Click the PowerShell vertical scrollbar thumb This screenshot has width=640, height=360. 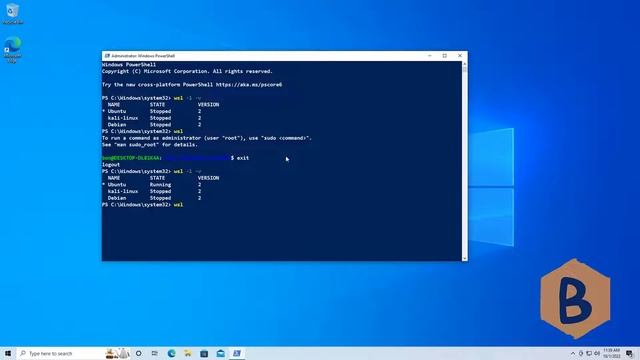point(464,70)
